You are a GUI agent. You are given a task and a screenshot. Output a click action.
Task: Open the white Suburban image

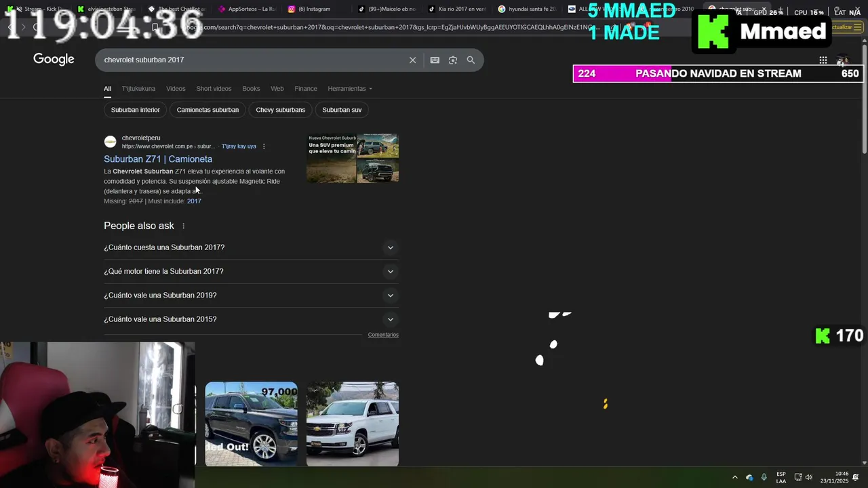[353, 424]
